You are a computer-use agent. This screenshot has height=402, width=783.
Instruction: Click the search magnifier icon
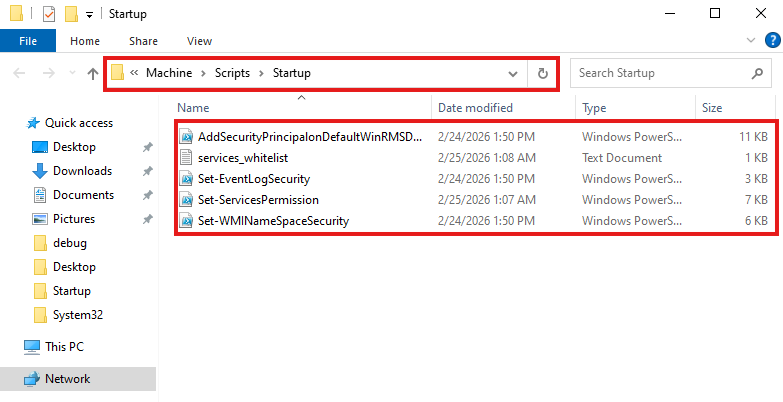[757, 73]
